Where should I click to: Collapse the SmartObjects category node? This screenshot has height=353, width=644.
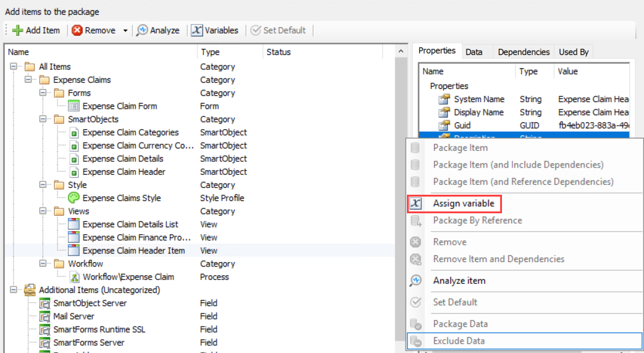click(43, 119)
